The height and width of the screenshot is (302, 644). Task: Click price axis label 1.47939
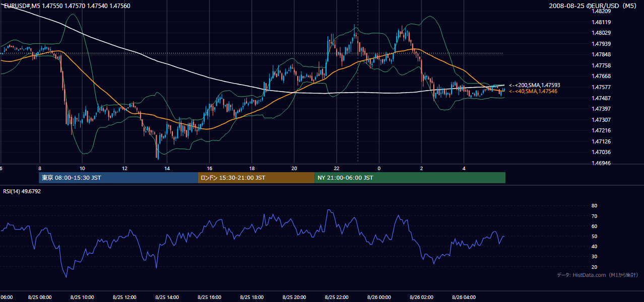pyautogui.click(x=602, y=44)
